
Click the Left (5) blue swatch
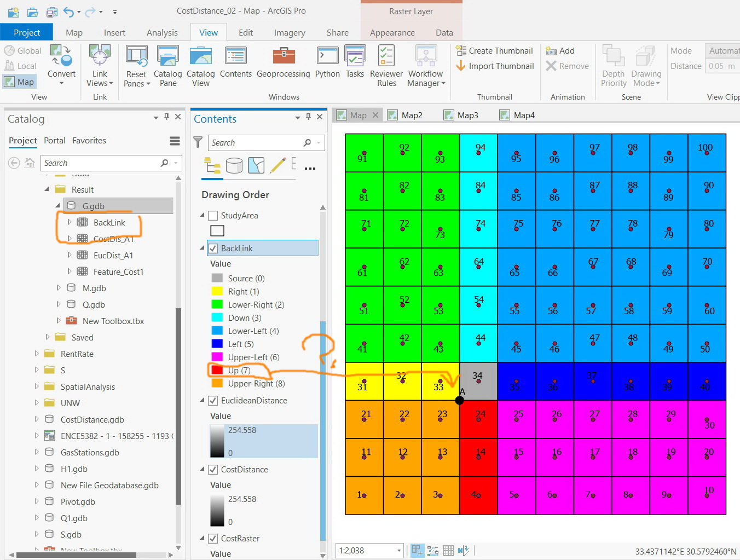coord(217,344)
